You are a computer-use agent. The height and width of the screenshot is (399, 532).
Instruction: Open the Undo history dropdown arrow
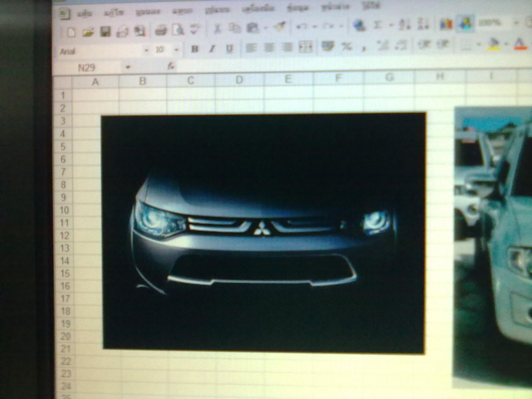(315, 26)
